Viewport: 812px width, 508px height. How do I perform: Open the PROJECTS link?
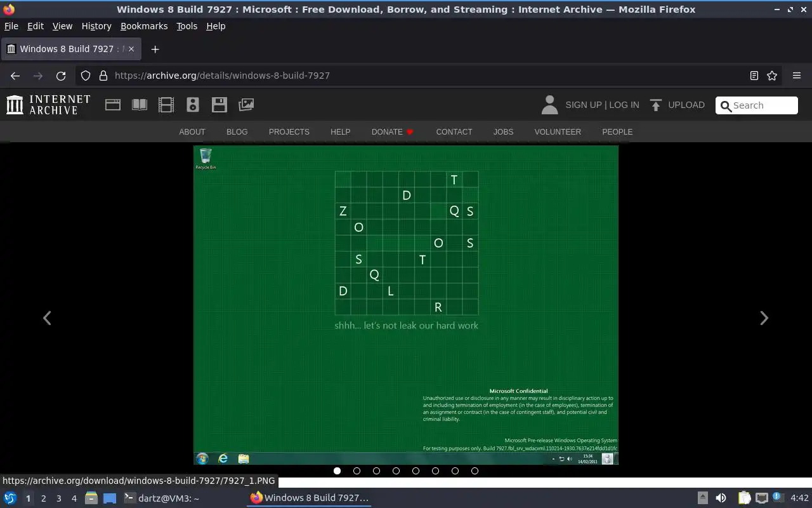pos(289,131)
